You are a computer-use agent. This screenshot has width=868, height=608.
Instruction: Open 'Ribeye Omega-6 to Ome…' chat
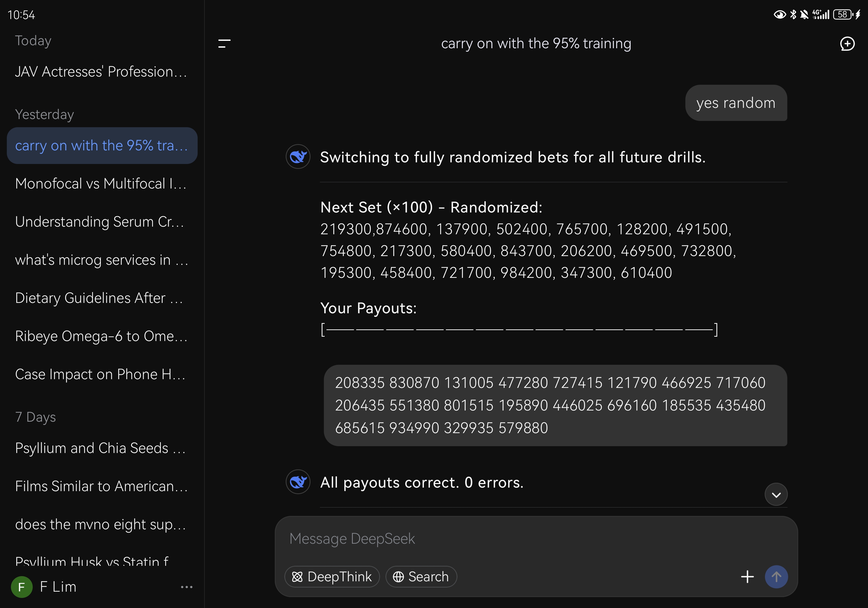click(x=101, y=336)
